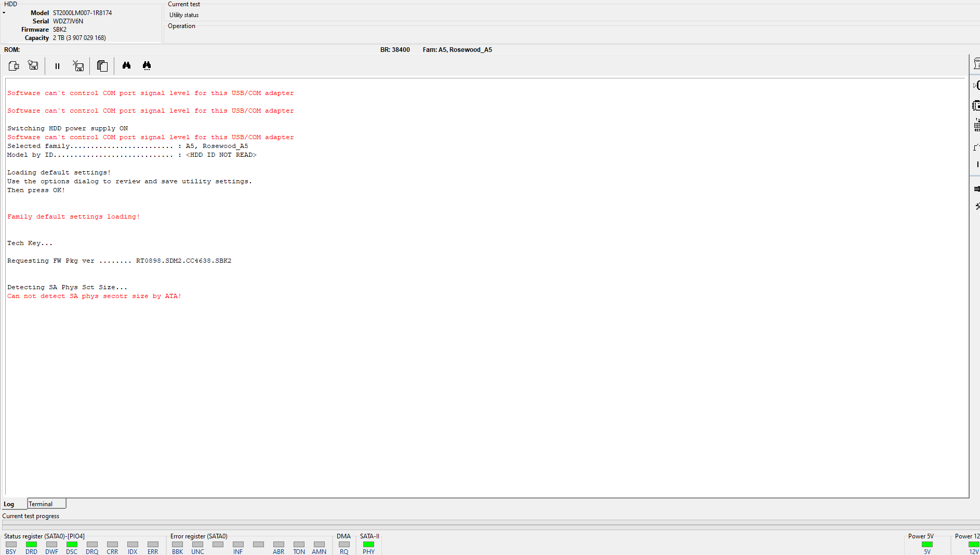The image size is (980, 555).
Task: Click the power 5V indicator
Action: 927,545
